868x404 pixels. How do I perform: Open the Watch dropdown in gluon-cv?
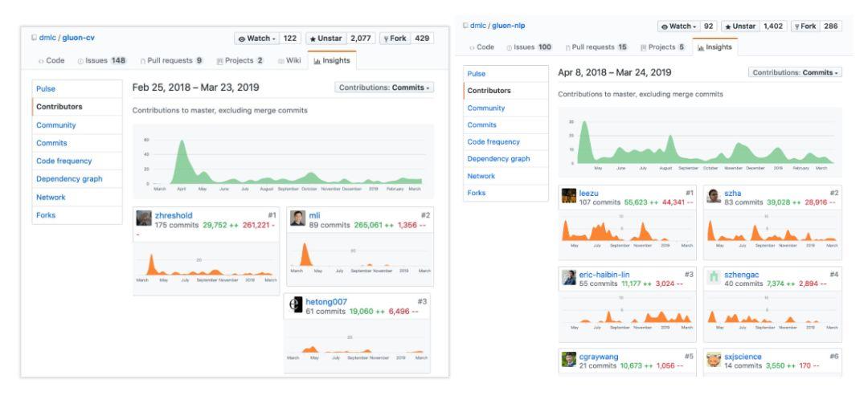(256, 39)
